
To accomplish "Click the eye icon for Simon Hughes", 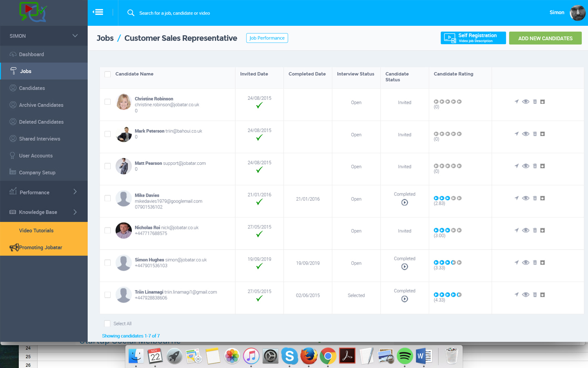I will tap(526, 263).
